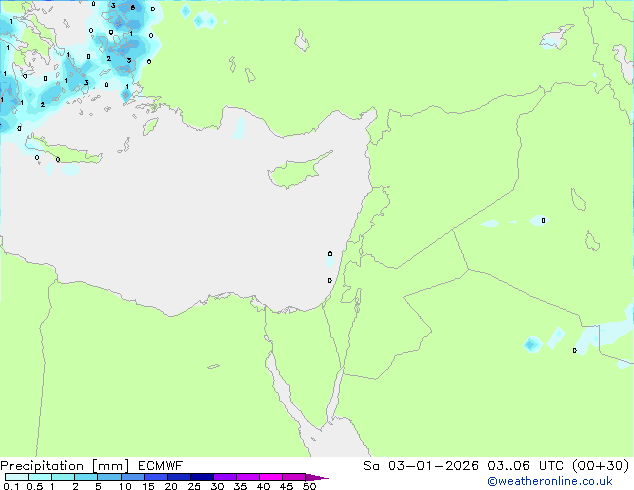The image size is (634, 490).
Task: Click the weatheronline.co.uk copyright link
Action: pyautogui.click(x=550, y=481)
